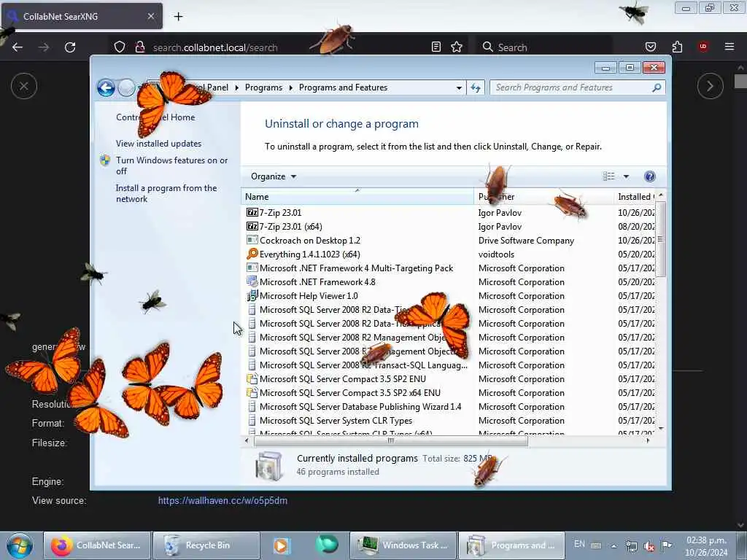Open Firefox Pocket save icon

[x=650, y=47]
